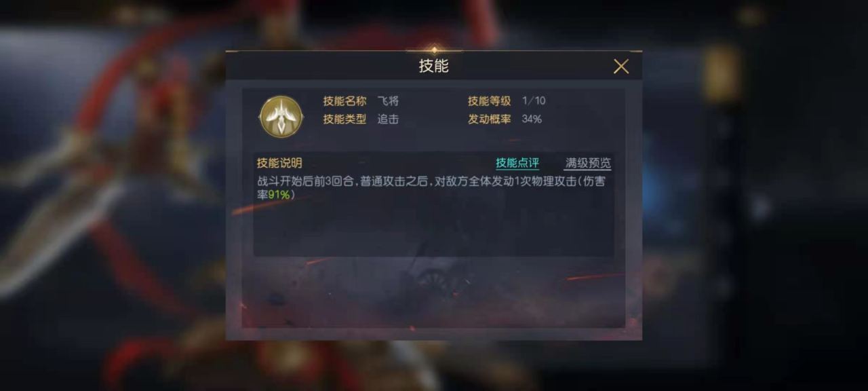Image resolution: width=868 pixels, height=391 pixels.
Task: Click the 技能名称 label
Action: click(344, 101)
